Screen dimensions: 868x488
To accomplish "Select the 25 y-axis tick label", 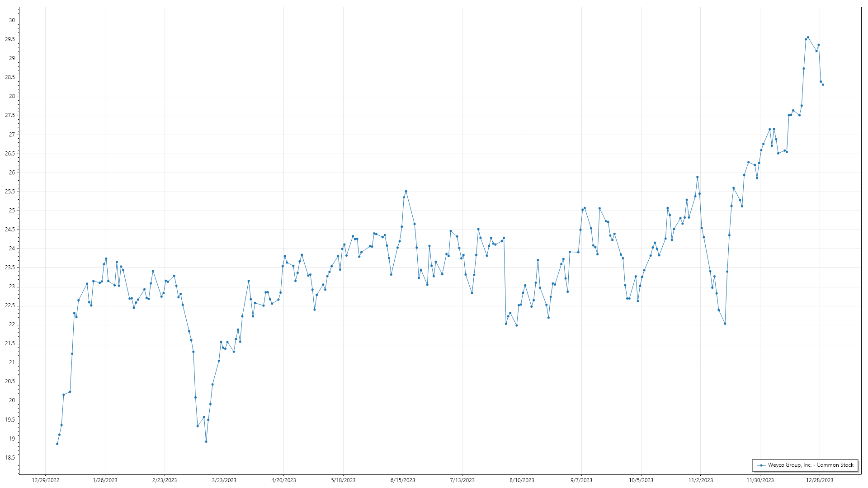I will point(12,211).
